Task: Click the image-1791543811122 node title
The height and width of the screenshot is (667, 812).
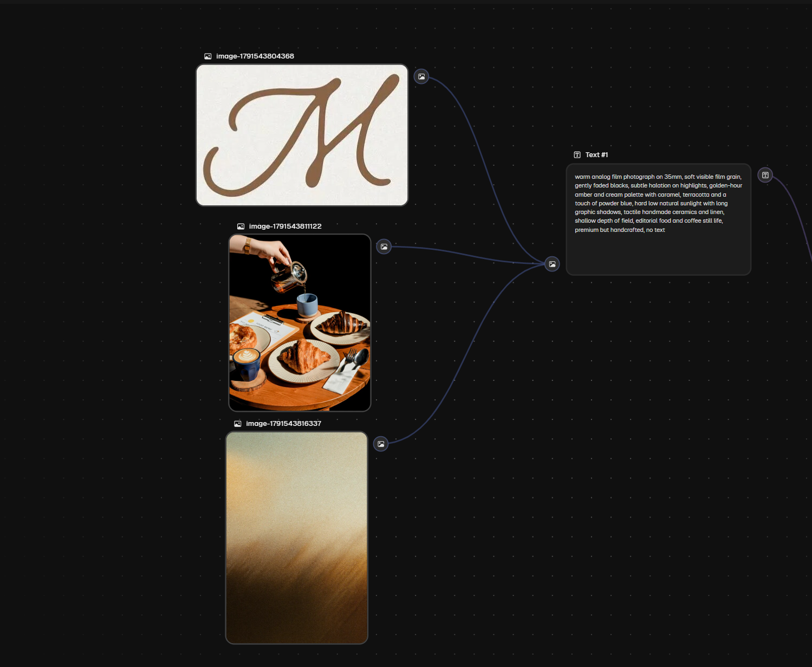Action: (x=285, y=226)
